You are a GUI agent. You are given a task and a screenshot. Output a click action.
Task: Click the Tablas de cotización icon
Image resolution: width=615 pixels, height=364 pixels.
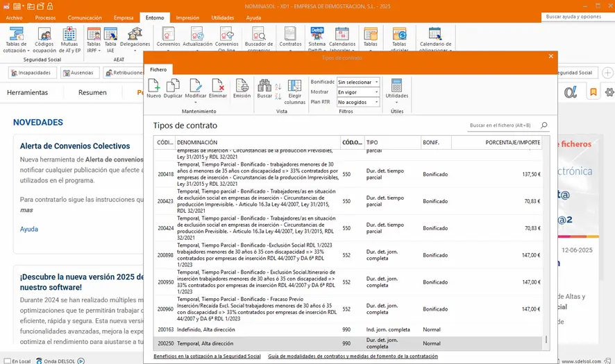coord(16,40)
